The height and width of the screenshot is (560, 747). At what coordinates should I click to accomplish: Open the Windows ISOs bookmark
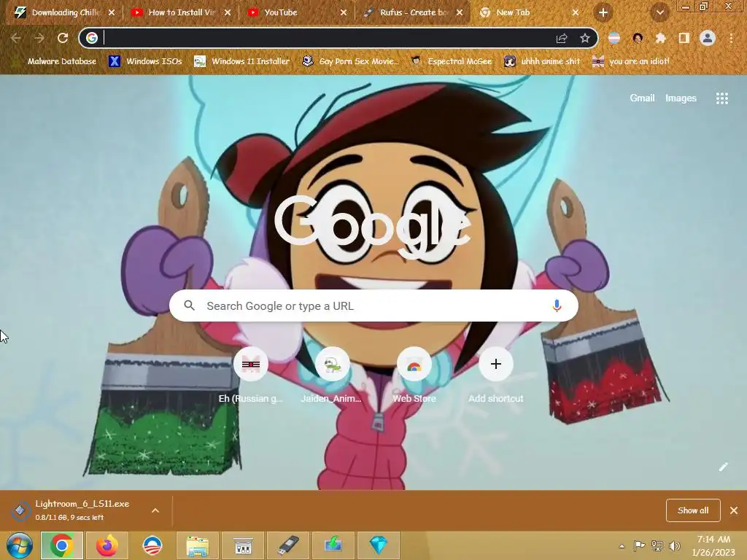145,61
